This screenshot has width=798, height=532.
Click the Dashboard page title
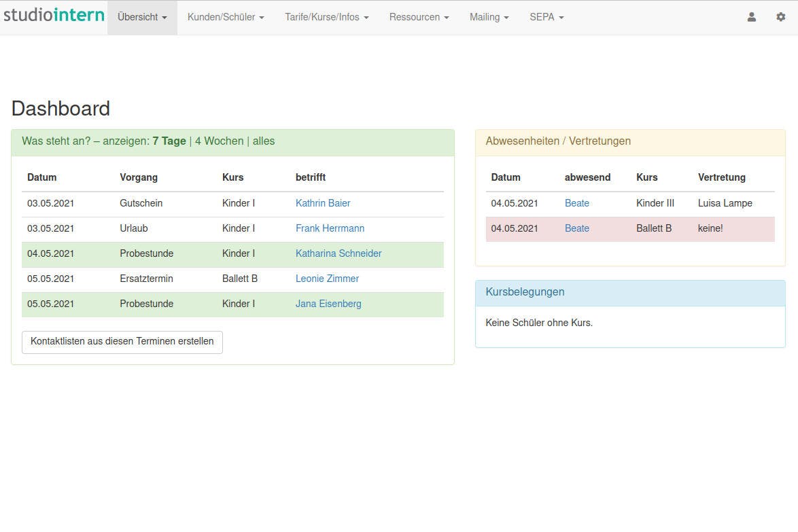coord(60,108)
